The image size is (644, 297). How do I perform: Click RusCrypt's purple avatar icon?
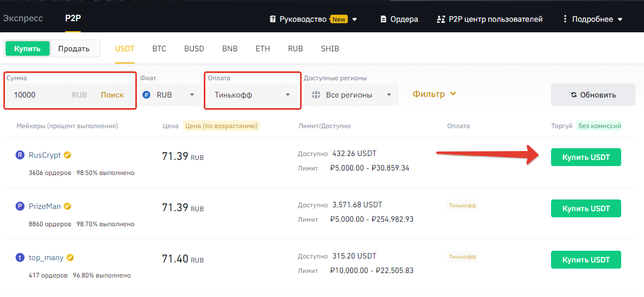pos(20,155)
